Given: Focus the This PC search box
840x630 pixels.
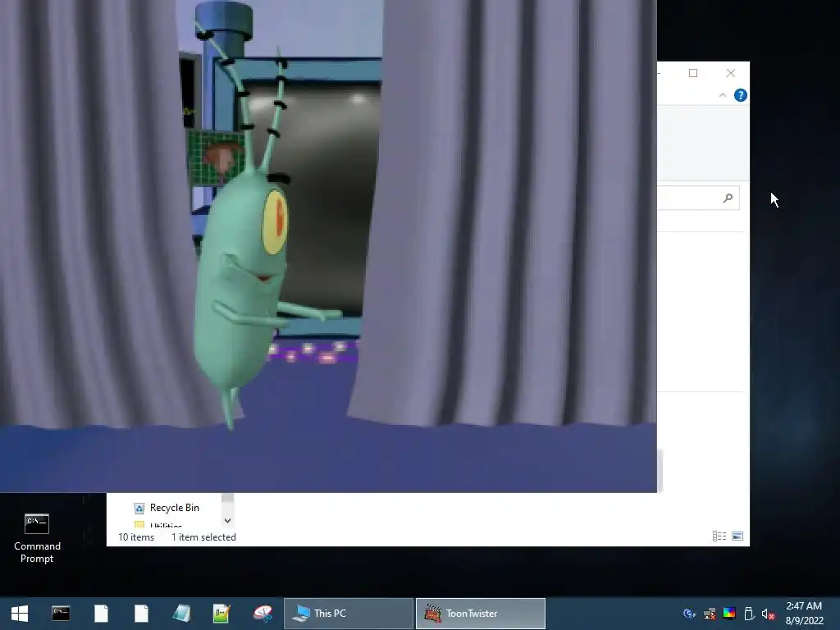Looking at the screenshot, I should (699, 199).
